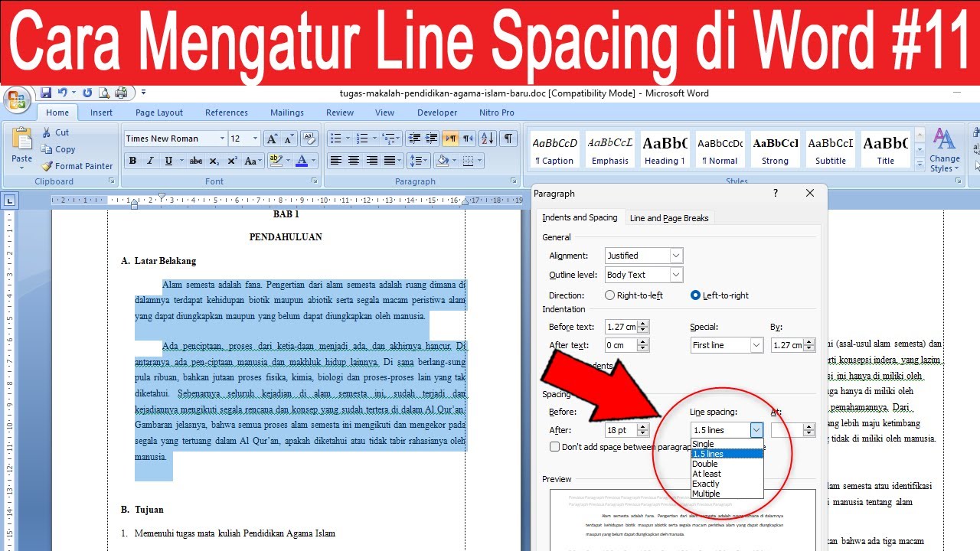980x551 pixels.
Task: Pick the text highlight color
Action: coord(278,161)
